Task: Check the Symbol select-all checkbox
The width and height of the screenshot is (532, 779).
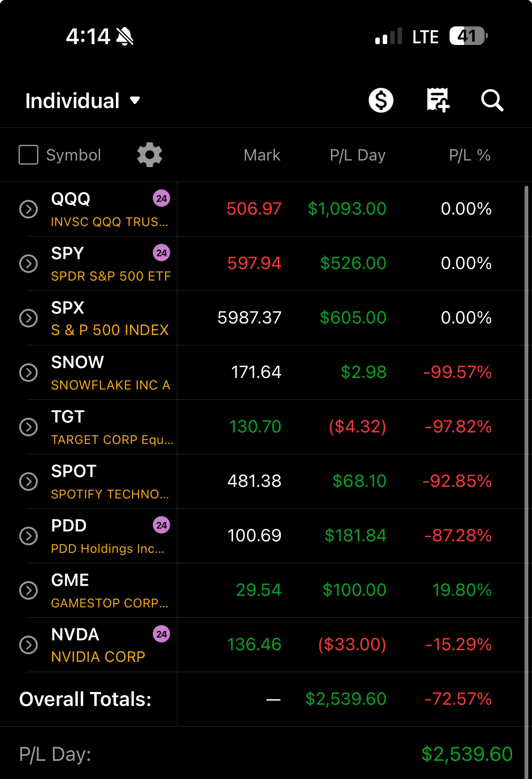Action: [x=28, y=155]
